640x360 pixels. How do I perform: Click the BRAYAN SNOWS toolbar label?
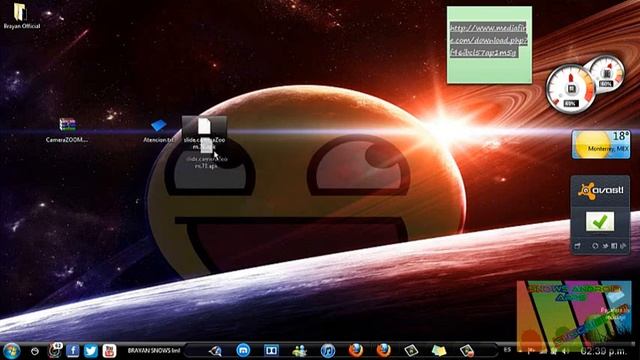pyautogui.click(x=154, y=351)
